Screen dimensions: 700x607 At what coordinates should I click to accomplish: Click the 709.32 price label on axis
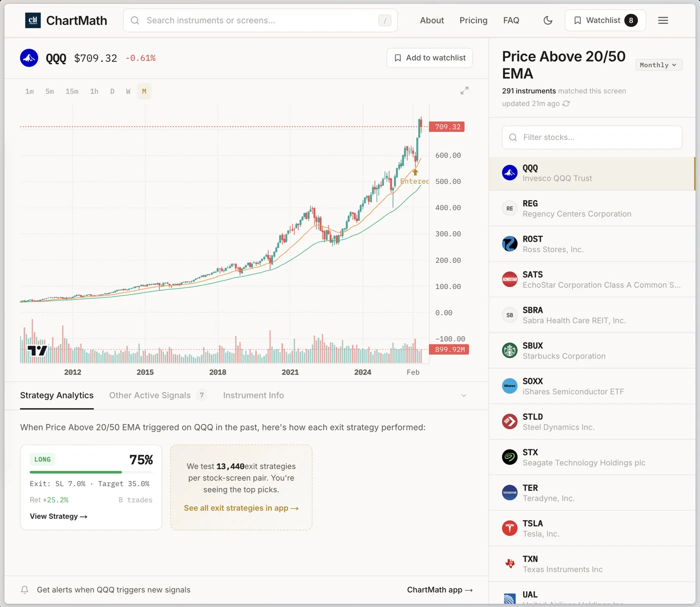tap(447, 127)
